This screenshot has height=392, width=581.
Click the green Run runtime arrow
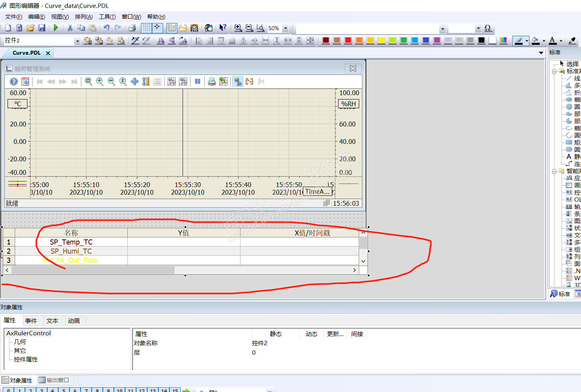point(56,28)
